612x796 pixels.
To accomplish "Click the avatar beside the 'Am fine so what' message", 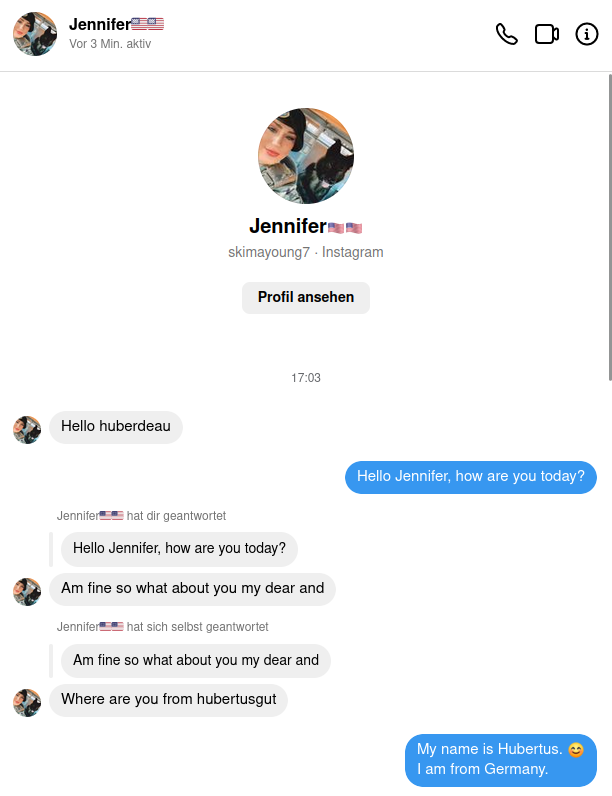I will click(27, 592).
